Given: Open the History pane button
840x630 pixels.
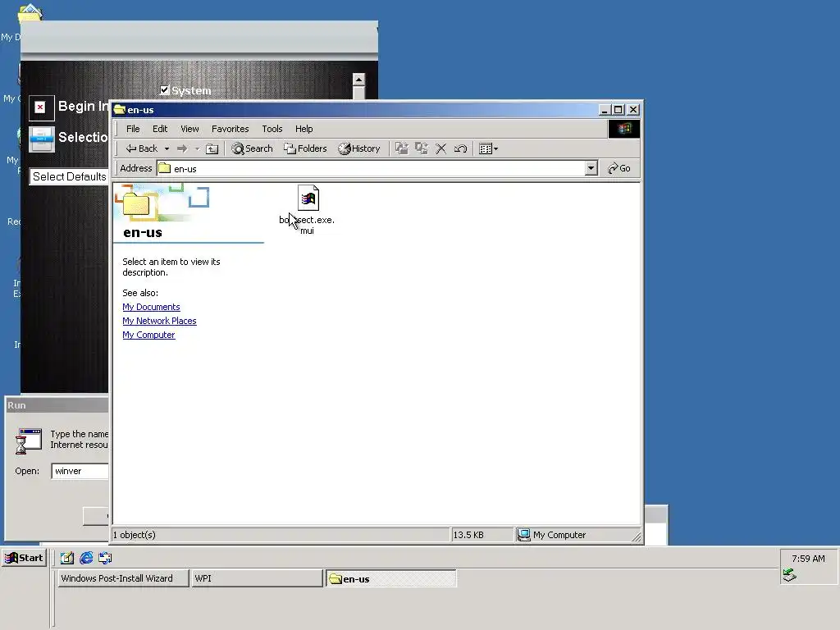Looking at the screenshot, I should (358, 148).
